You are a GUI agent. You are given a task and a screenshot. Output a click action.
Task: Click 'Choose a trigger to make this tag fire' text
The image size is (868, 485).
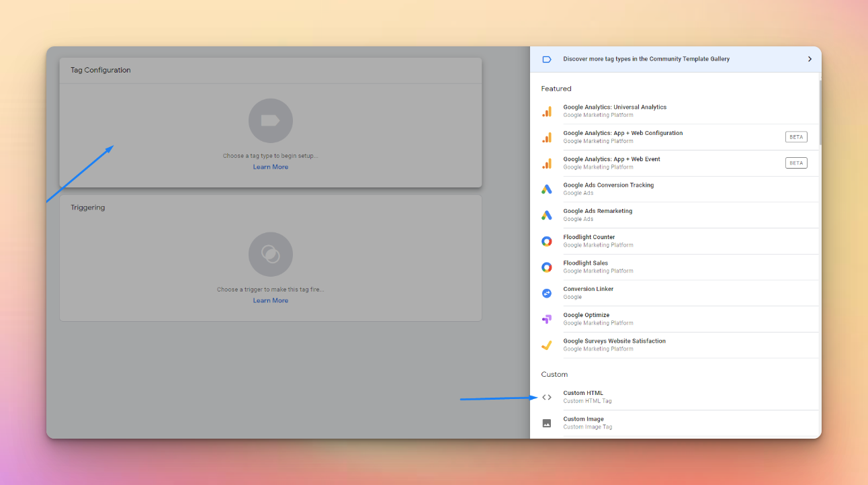271,290
